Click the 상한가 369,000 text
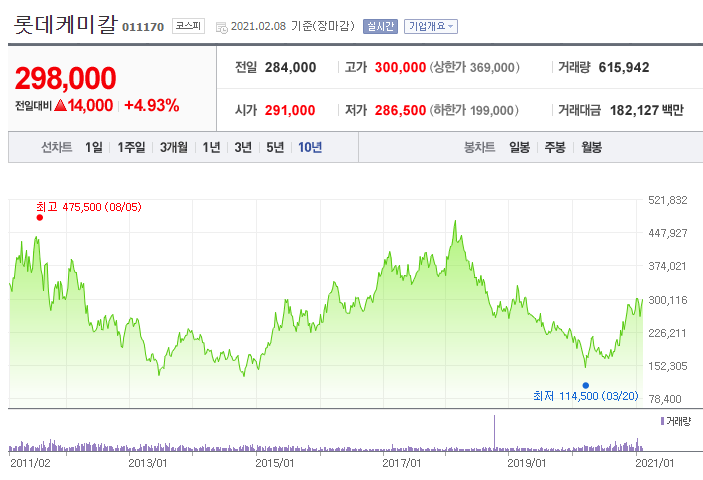Screen dimensions: 703x480 [x=475, y=68]
